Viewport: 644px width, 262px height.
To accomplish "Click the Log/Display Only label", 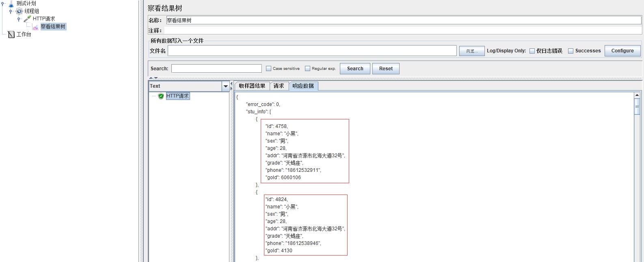I will pyautogui.click(x=506, y=51).
